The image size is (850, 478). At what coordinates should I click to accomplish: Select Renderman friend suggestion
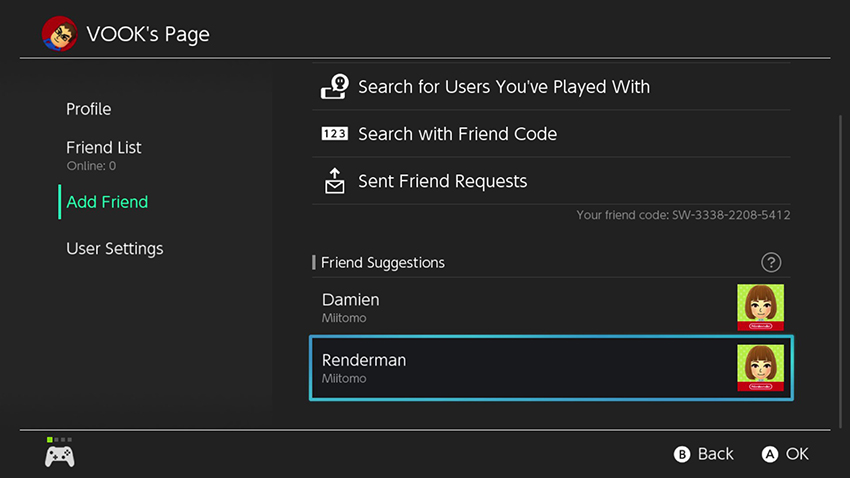(520, 367)
